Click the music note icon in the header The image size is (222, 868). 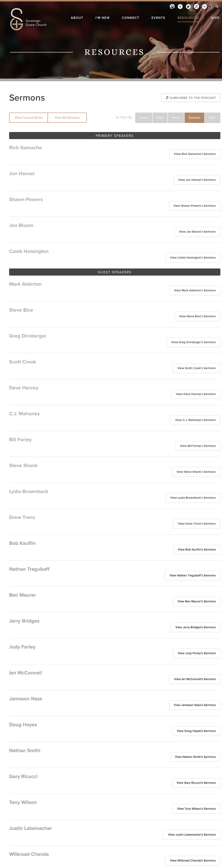[x=196, y=6]
